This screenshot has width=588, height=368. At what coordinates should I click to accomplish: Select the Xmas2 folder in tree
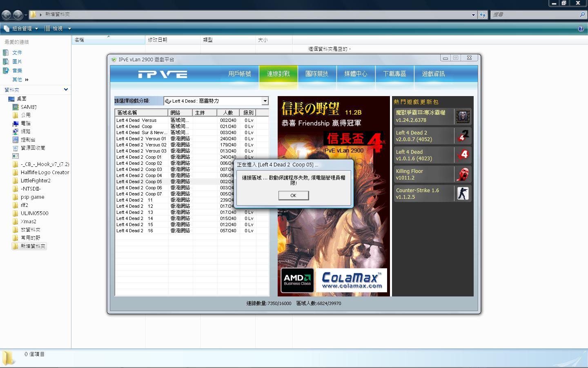29,221
